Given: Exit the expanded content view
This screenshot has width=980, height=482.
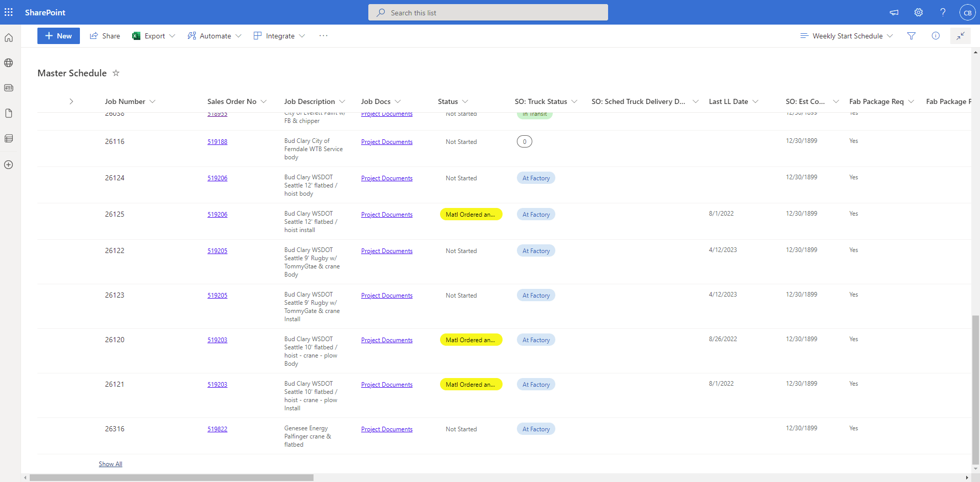Looking at the screenshot, I should coord(961,36).
